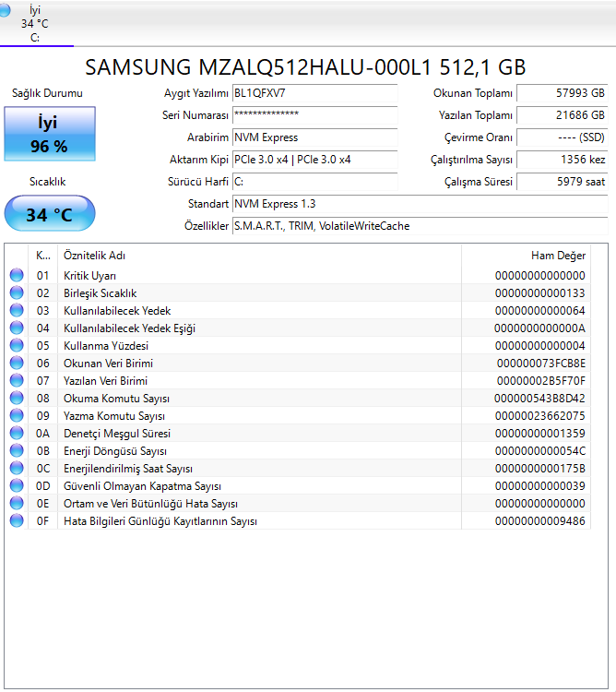This screenshot has width=616, height=692.
Task: Click the status orb for Enerji Döngüsü Sayısı
Action: [17, 450]
